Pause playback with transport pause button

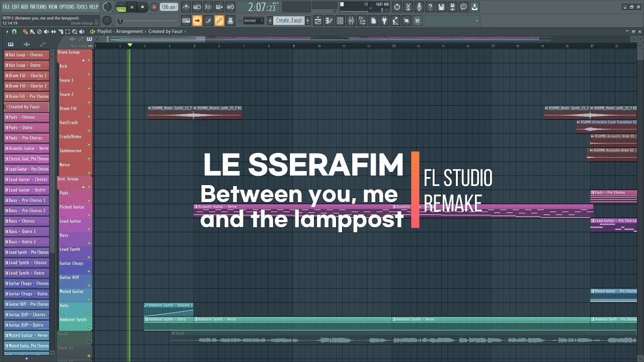(x=132, y=7)
